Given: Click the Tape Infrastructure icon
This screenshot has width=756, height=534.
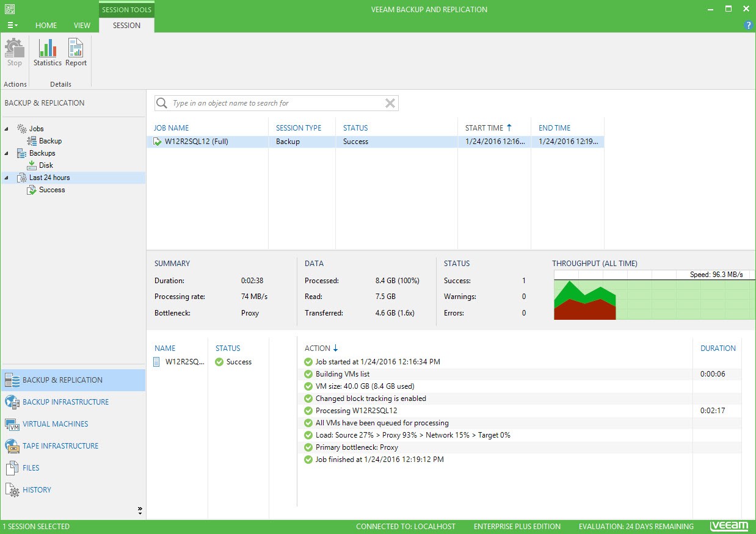Looking at the screenshot, I should pos(12,446).
